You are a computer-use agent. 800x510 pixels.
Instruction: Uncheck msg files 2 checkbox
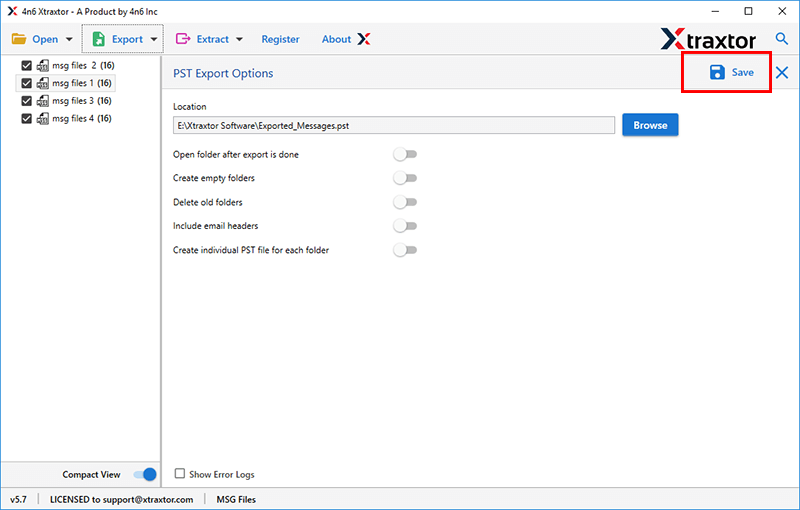(x=27, y=65)
